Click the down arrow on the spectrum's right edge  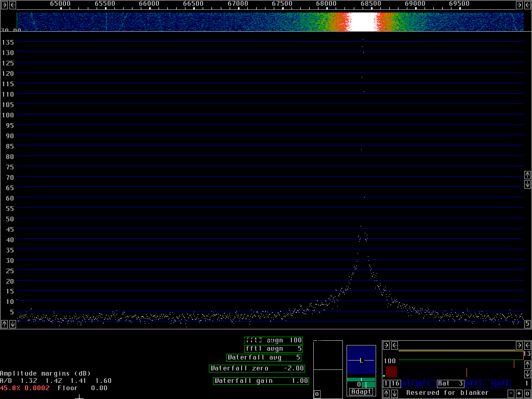(x=527, y=184)
